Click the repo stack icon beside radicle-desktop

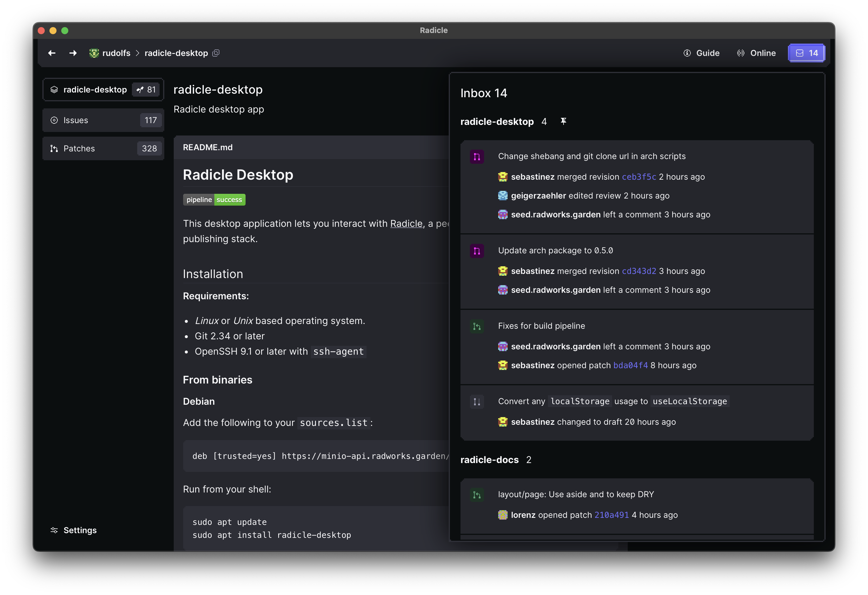coord(54,90)
